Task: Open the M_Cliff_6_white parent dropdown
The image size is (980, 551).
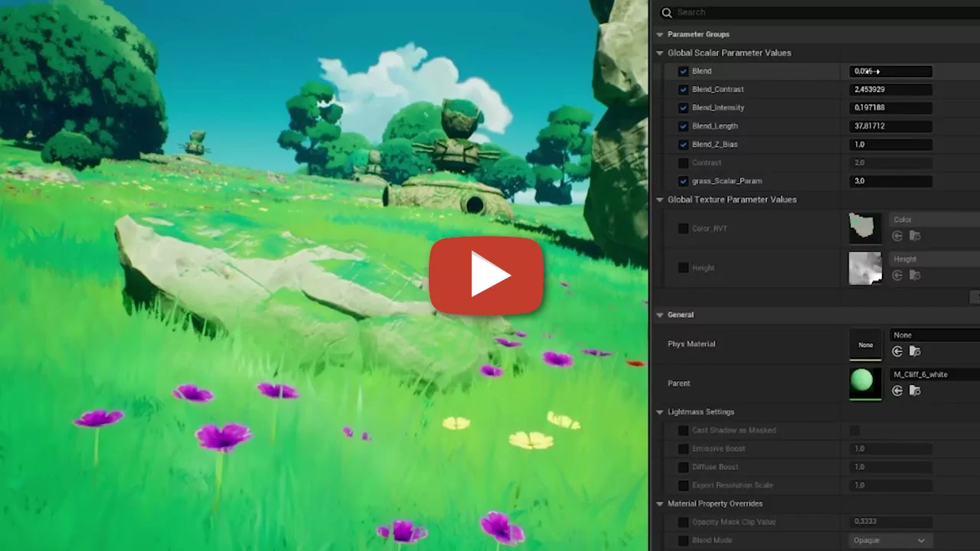Action: (x=935, y=375)
